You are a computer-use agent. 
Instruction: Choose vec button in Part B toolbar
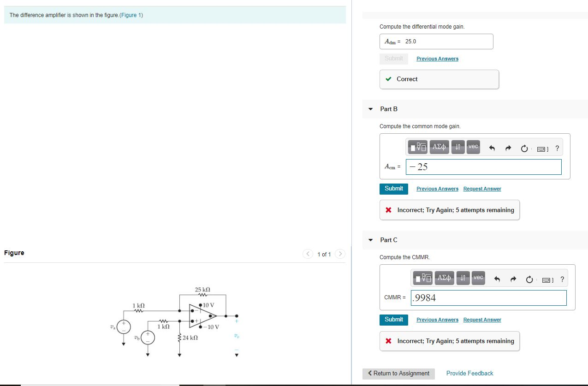coord(473,147)
